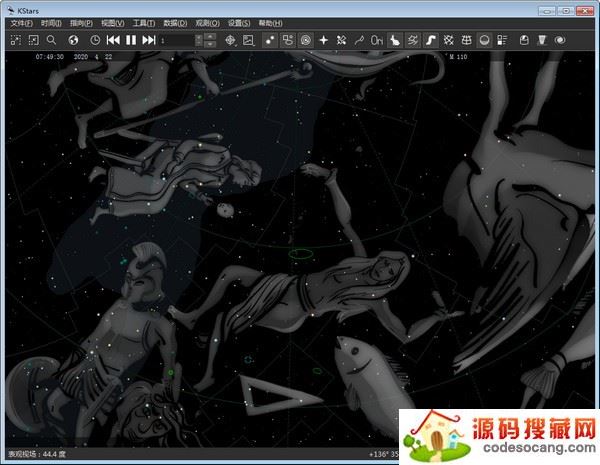Image resolution: width=600 pixels, height=465 pixels.
Task: Toggle constellation art rabbit icon
Action: pyautogui.click(x=394, y=40)
